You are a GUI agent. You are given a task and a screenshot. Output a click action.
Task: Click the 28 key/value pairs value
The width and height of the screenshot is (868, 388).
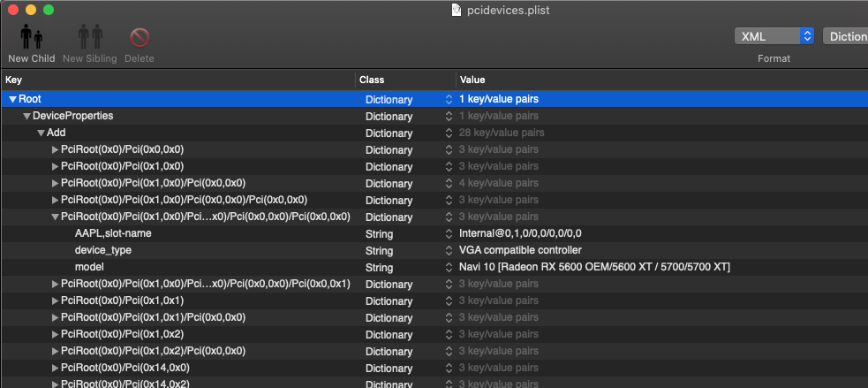coord(502,133)
